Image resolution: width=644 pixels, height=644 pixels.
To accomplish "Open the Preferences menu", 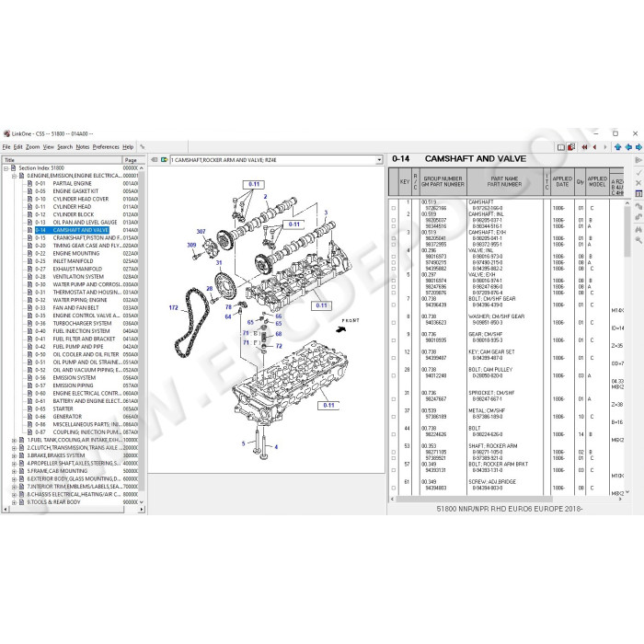I will click(x=106, y=147).
